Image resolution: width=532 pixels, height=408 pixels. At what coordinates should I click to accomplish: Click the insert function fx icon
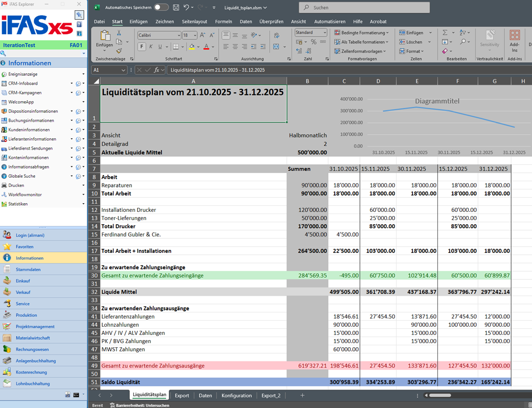pos(156,70)
